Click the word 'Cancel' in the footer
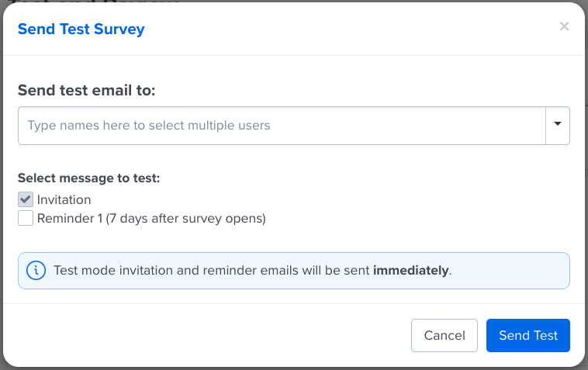 point(444,336)
